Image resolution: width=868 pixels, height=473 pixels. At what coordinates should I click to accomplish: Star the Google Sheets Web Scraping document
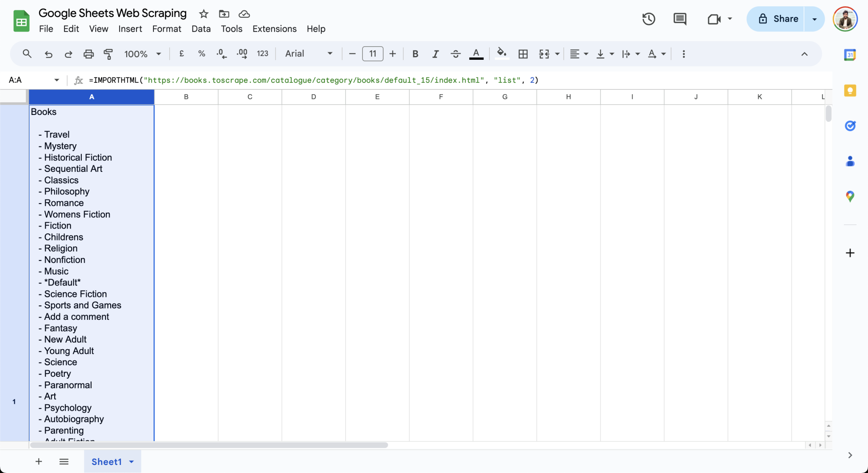[203, 14]
